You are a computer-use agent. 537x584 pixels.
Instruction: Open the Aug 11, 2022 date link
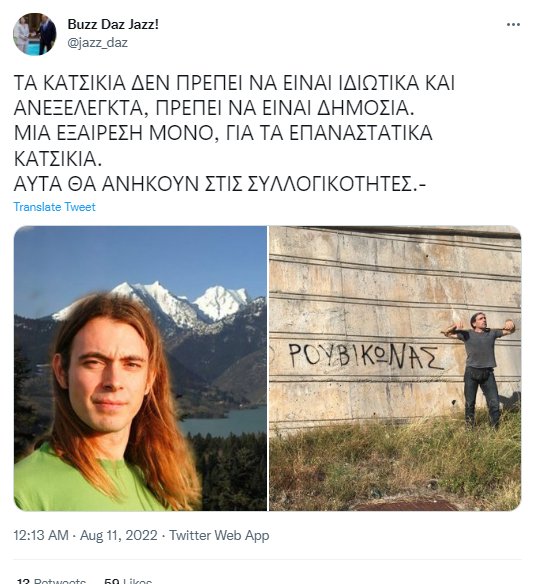119,535
